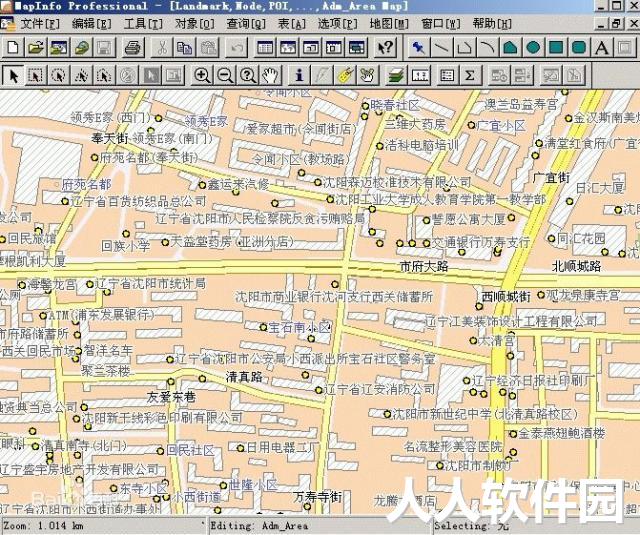Open the 表[A] menu
Image resolution: width=640 pixels, height=535 pixels.
[x=292, y=24]
